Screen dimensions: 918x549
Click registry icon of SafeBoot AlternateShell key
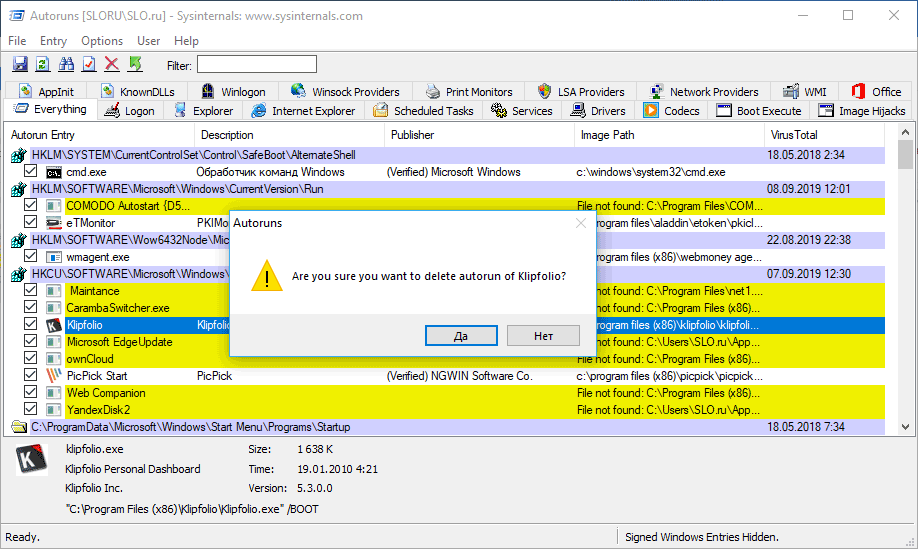[19, 155]
